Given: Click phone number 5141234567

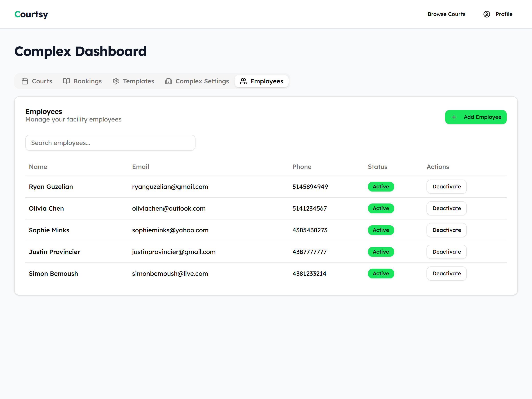Looking at the screenshot, I should [309, 209].
